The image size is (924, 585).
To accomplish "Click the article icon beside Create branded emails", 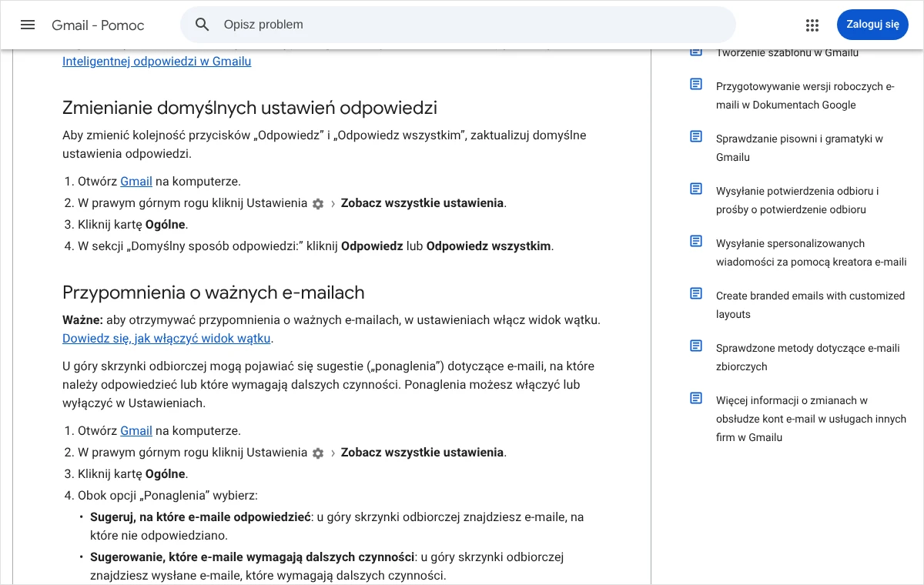I will (696, 293).
